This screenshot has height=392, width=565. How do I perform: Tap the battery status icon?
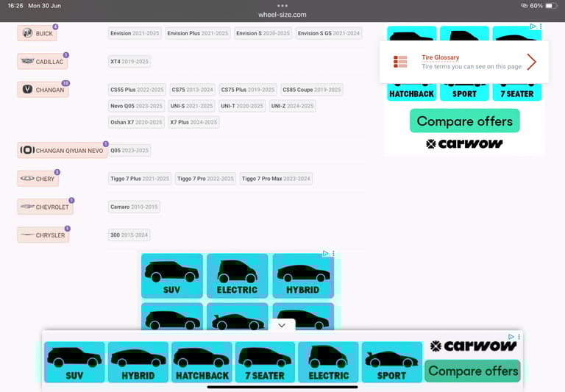tap(551, 6)
